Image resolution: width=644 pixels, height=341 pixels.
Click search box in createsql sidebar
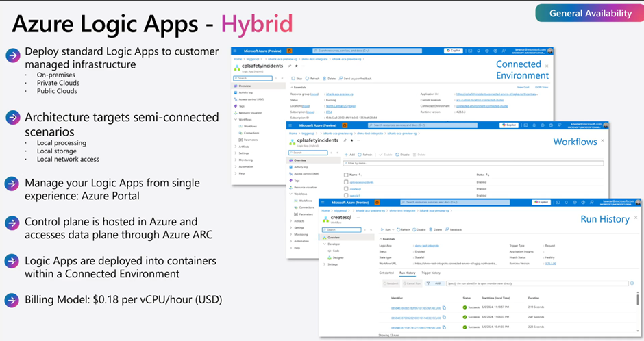click(x=342, y=230)
